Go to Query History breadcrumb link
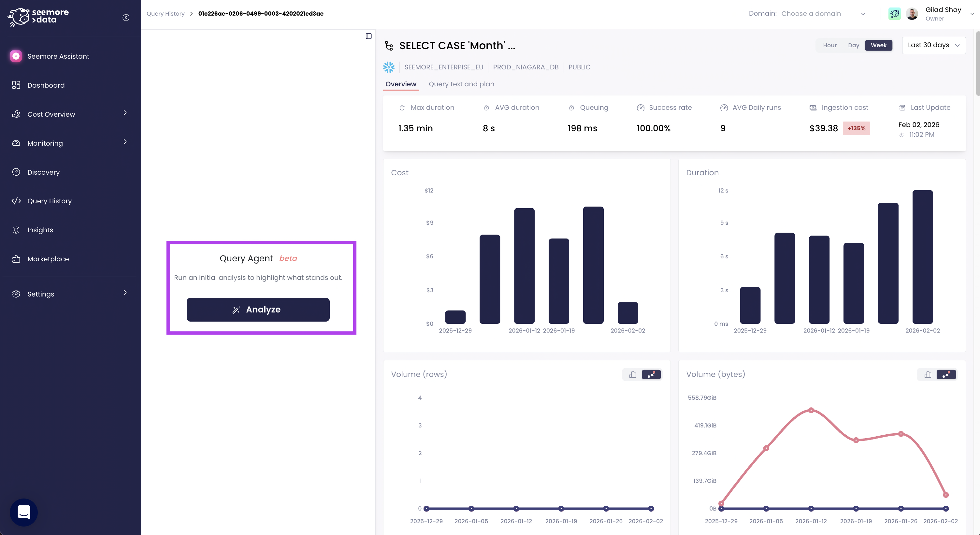 [165, 14]
